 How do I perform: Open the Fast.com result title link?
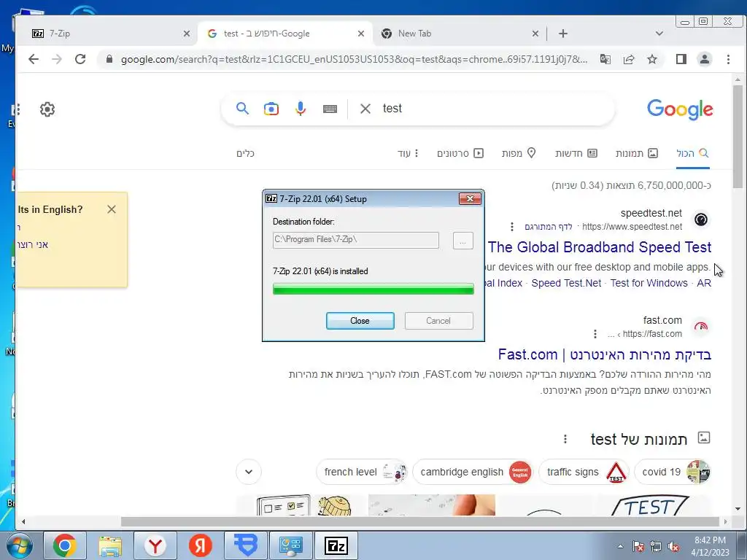tap(605, 355)
